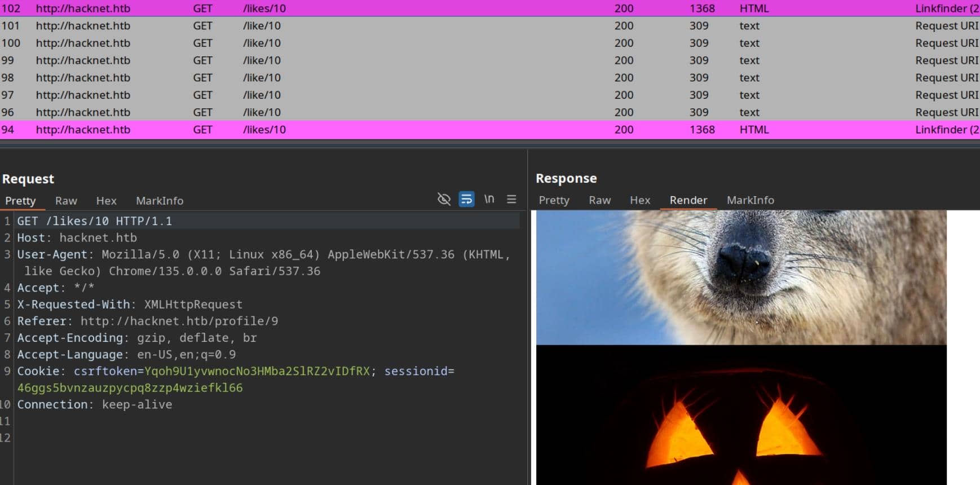Open Response MarkInfo tab
The image size is (980, 485).
pyautogui.click(x=751, y=200)
